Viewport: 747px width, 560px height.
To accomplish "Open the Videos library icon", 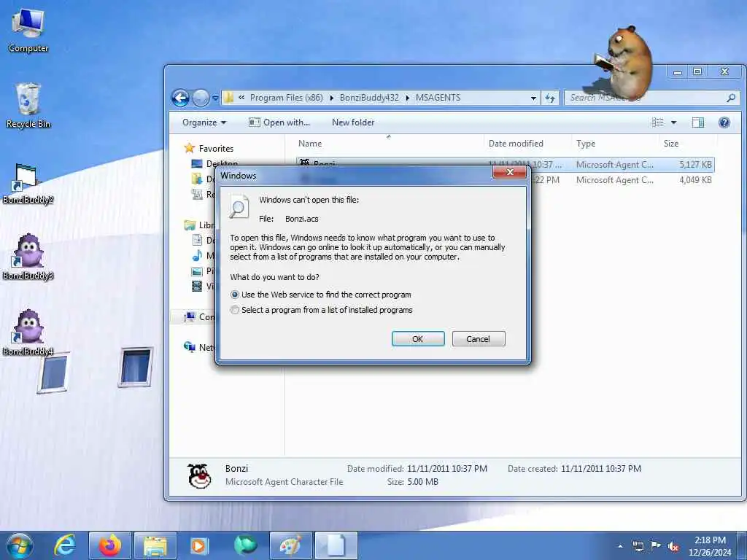I will pos(197,286).
